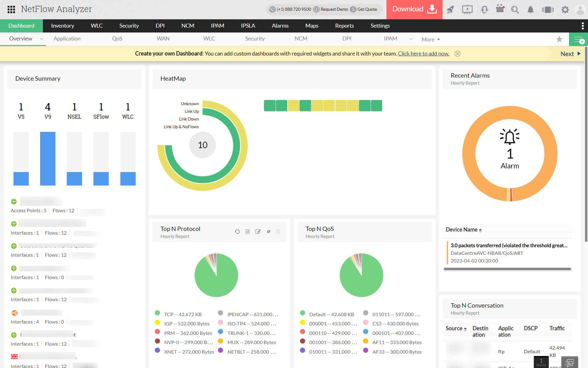Follow the 'Click here to add now' link
Screen dimensions: 588x368
pyautogui.click(x=423, y=53)
